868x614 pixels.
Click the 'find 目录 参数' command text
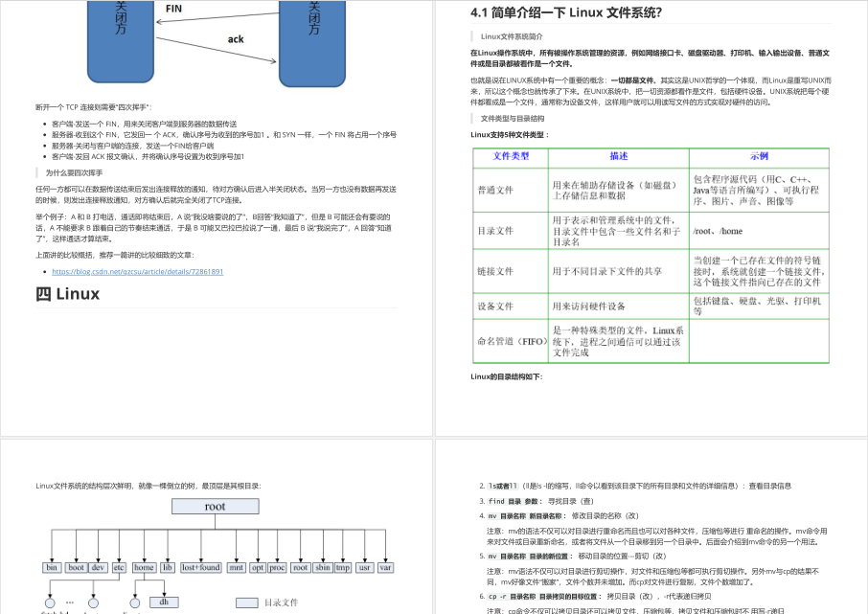click(x=514, y=501)
